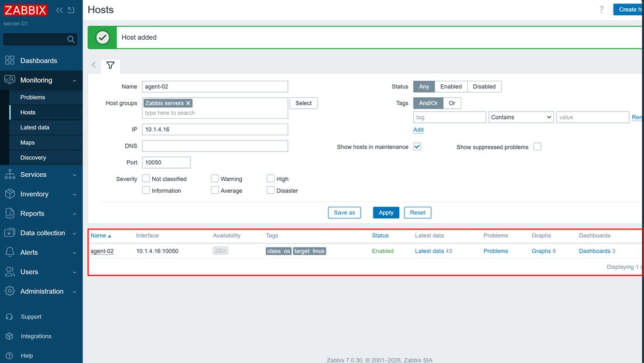Check the Disaster severity box
The width and height of the screenshot is (644, 363).
[x=270, y=190]
